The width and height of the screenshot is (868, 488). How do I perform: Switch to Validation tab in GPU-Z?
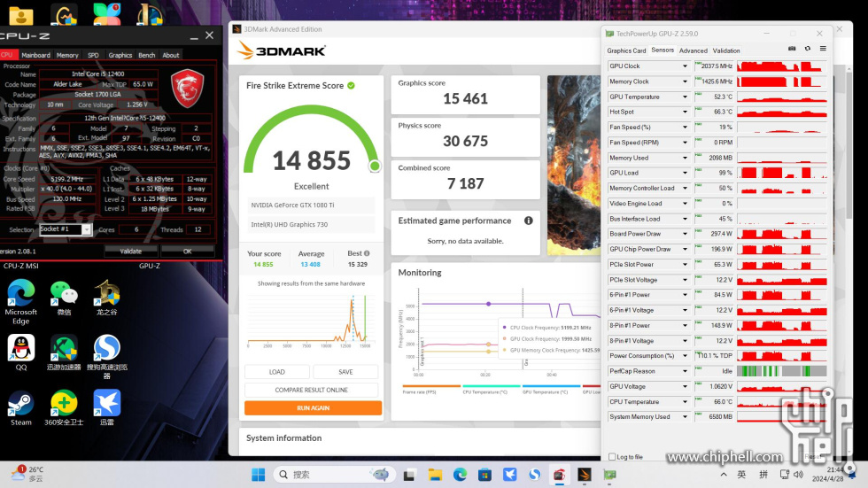[x=726, y=50]
